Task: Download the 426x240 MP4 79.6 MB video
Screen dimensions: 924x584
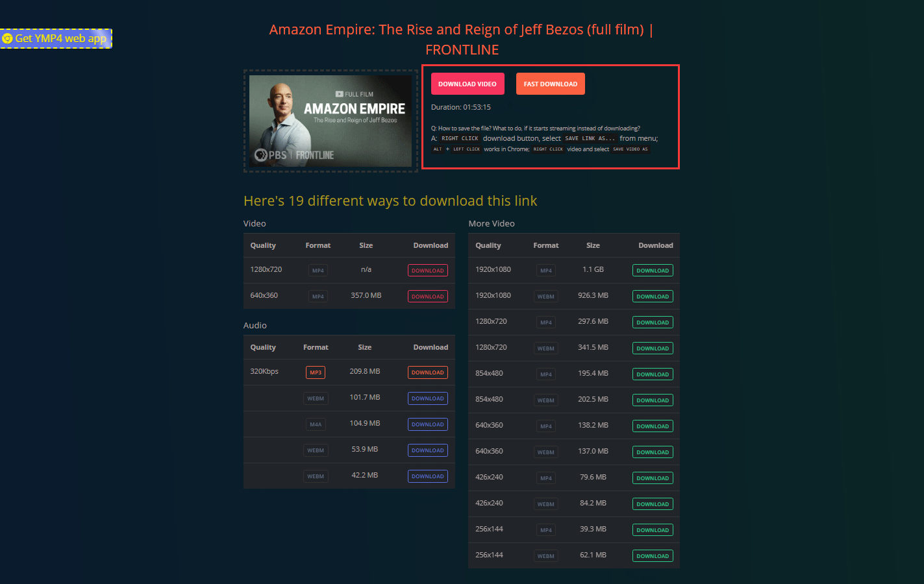Action: (653, 478)
